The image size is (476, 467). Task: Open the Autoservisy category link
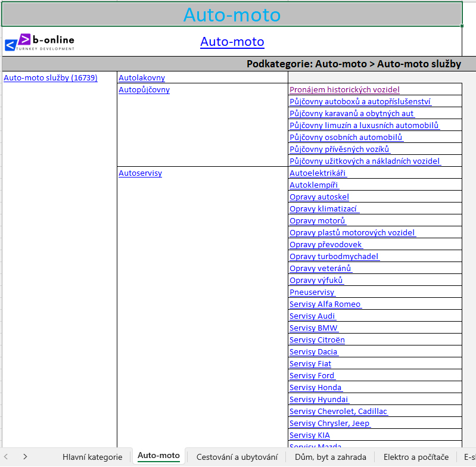(x=140, y=173)
